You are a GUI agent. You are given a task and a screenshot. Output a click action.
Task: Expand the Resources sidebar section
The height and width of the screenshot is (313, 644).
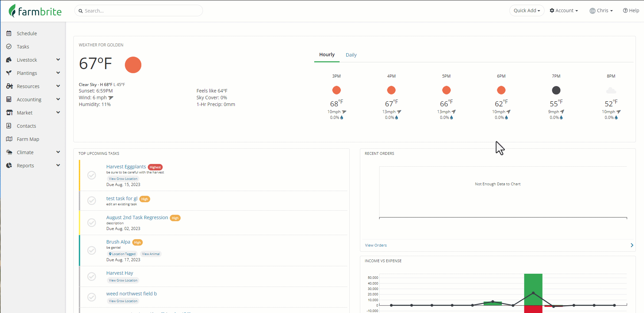[58, 86]
